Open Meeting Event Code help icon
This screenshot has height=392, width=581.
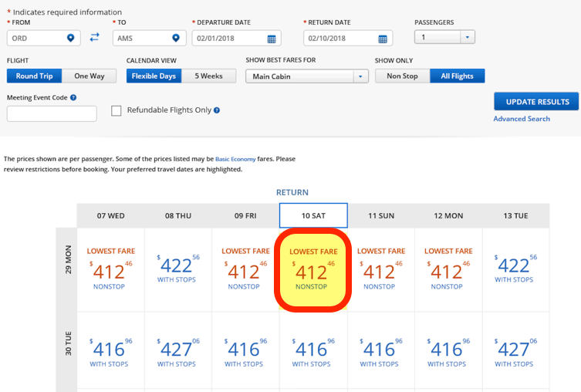click(x=73, y=97)
